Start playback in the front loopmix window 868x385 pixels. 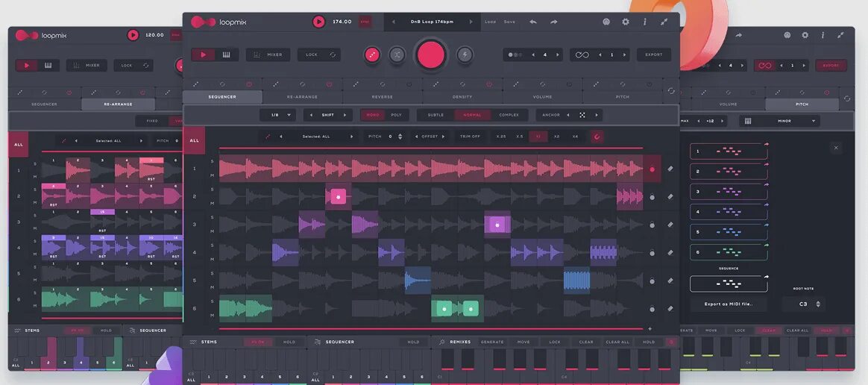click(x=319, y=22)
